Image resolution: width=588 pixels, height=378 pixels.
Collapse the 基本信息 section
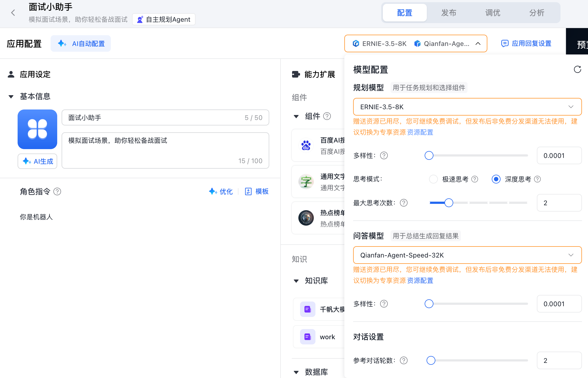coord(11,97)
